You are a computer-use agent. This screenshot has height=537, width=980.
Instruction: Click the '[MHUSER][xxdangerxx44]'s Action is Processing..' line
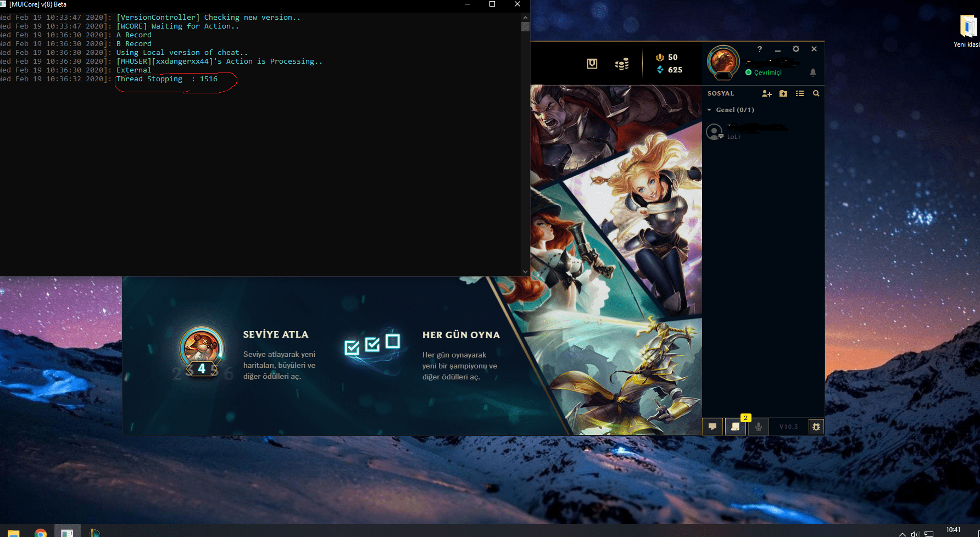220,61
